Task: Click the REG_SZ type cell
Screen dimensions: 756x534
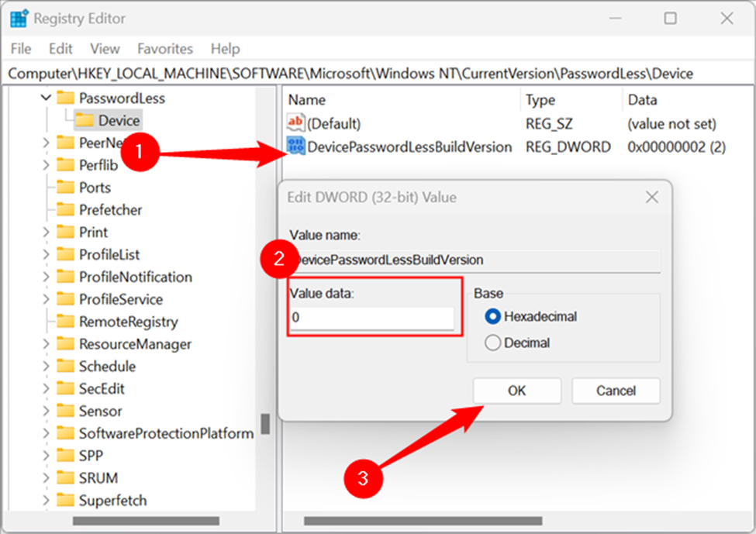Action: point(549,124)
